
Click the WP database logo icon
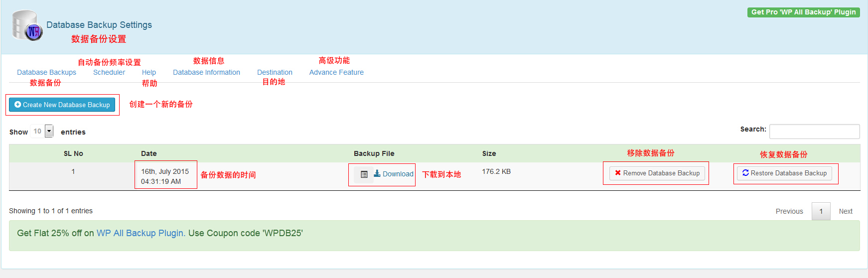[27, 26]
